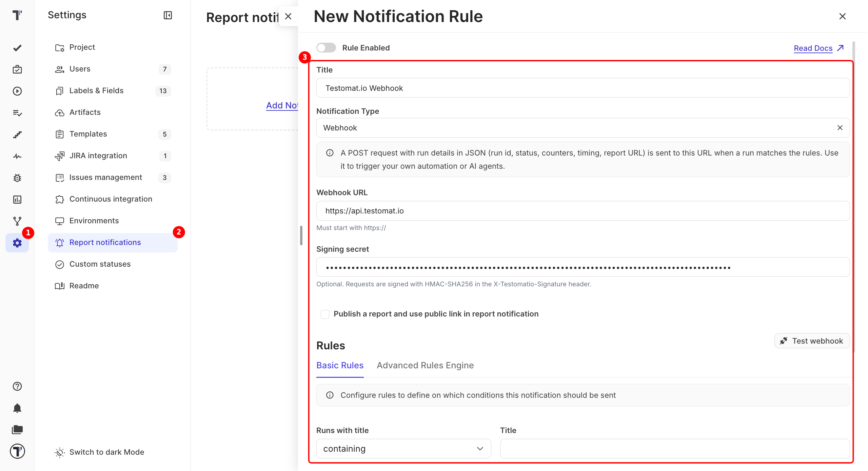The height and width of the screenshot is (471, 868).
Task: Open the Runs with title containing dropdown
Action: tap(403, 449)
